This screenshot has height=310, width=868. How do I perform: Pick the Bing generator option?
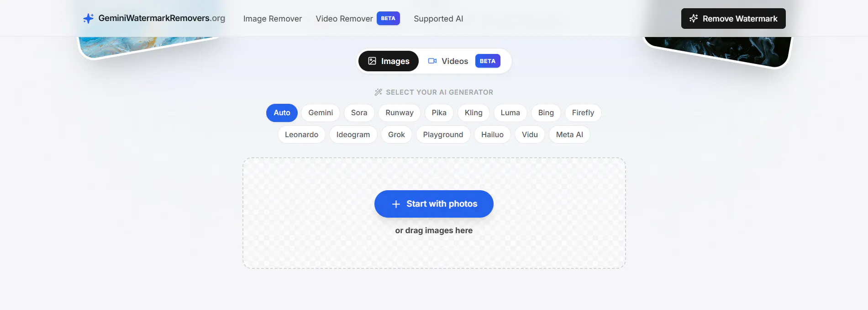546,113
